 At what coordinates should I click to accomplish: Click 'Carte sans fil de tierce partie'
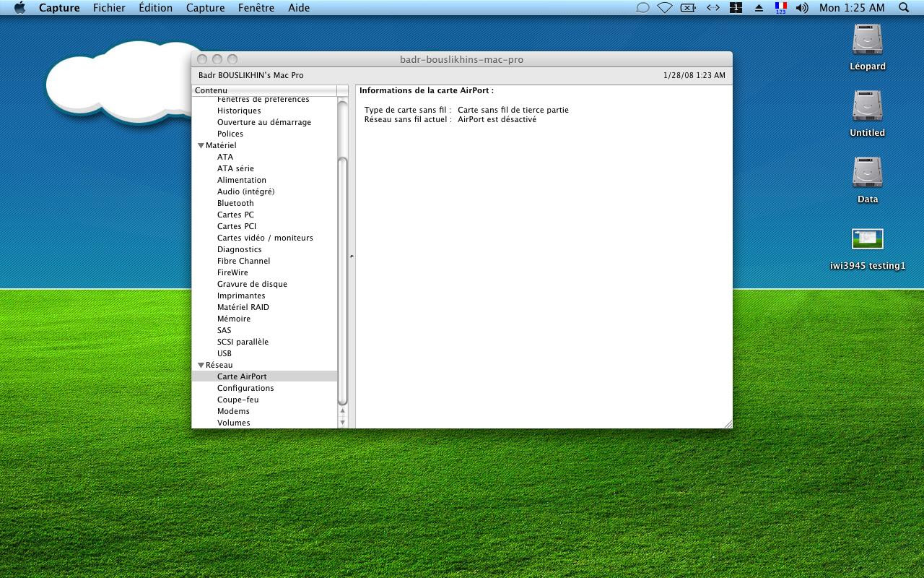coord(513,110)
